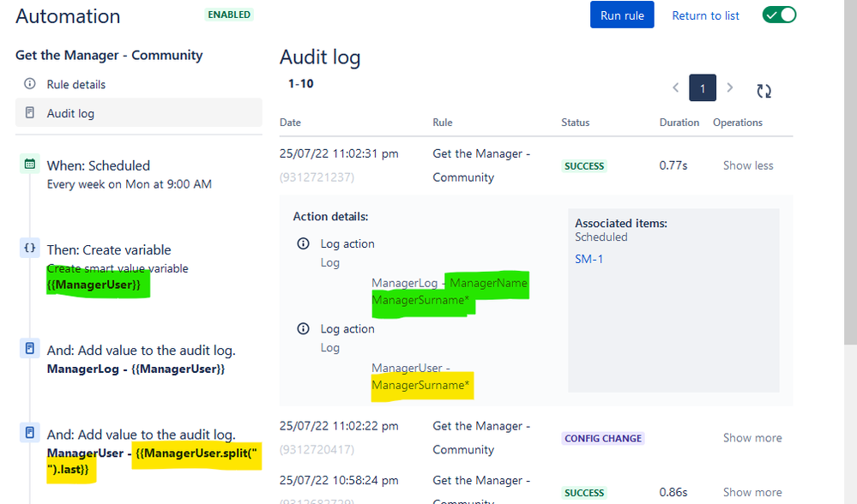Click info icon beside second Log action
Image resolution: width=857 pixels, height=504 pixels.
click(303, 329)
